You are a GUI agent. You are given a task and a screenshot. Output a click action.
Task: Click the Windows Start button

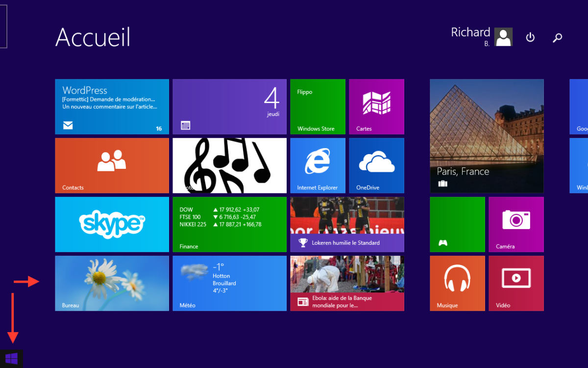tap(12, 358)
